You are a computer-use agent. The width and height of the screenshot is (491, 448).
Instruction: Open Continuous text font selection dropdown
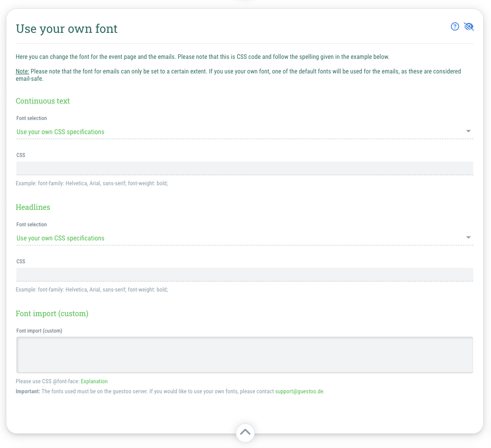point(244,132)
